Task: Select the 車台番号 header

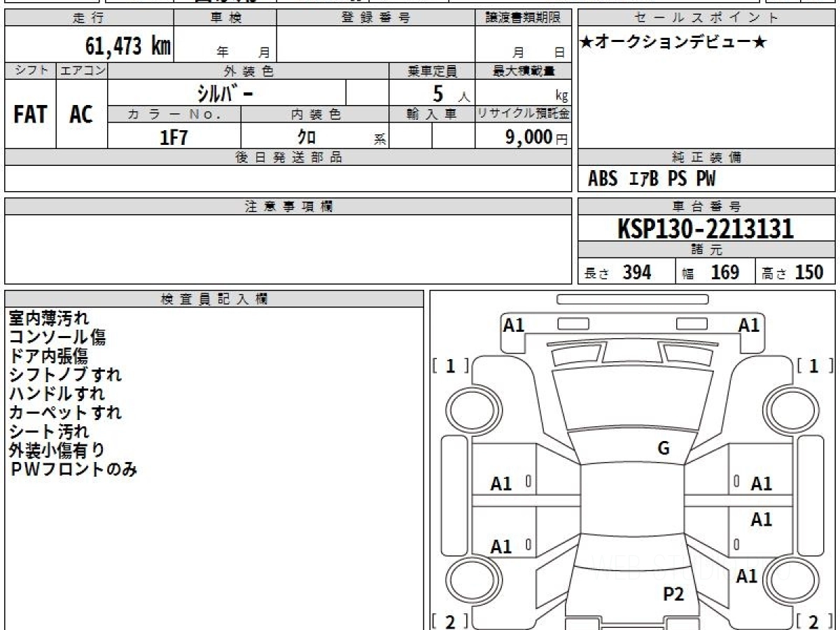Action: tap(706, 206)
